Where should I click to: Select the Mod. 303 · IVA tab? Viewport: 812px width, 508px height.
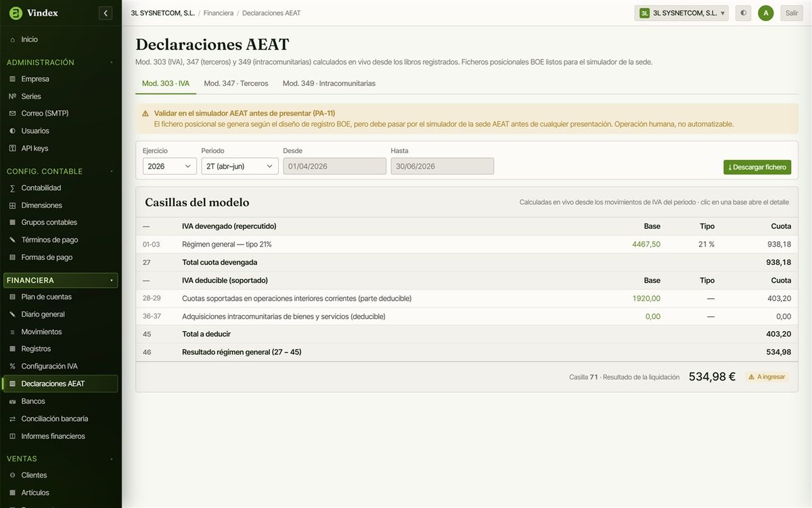click(x=166, y=83)
